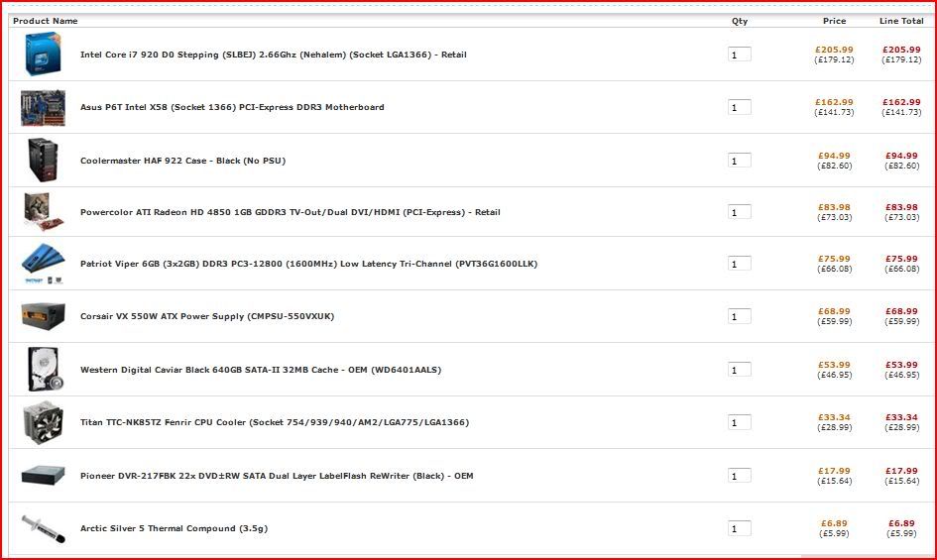Select the £83.98 line total for Powercolor Radeon
This screenshot has width=937, height=560.
click(x=901, y=207)
